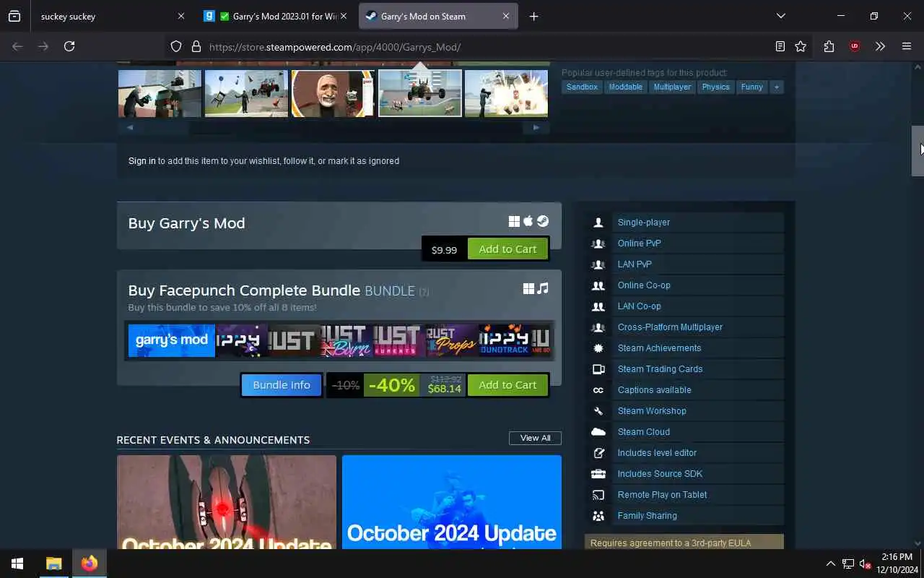
Task: Click the page vertical scrollbar thumb
Action: pyautogui.click(x=918, y=151)
